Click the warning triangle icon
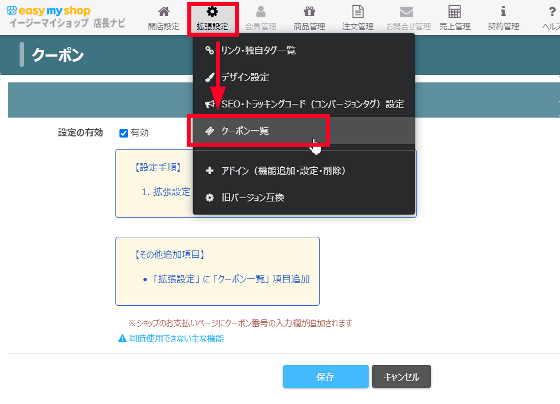Viewport: 560px width, 404px height. pyautogui.click(x=122, y=338)
